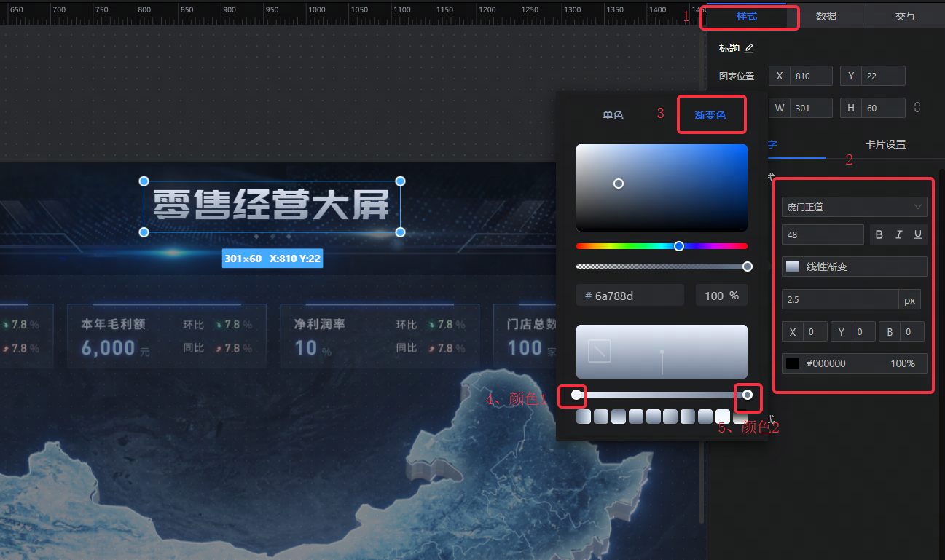Switch to the 样式 tab

(x=747, y=16)
